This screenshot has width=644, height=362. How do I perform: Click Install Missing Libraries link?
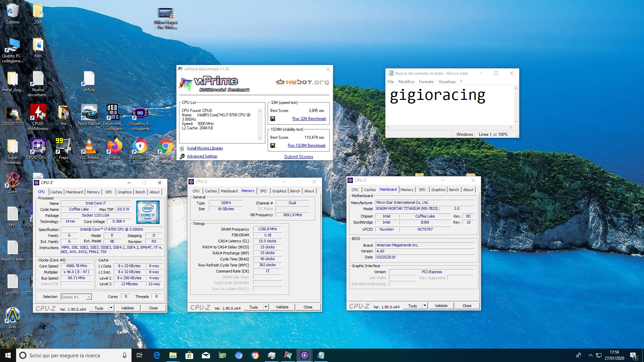(205, 148)
